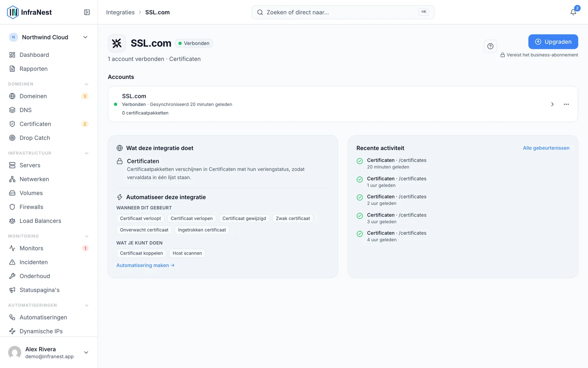Screen dimensions: 588x368
Task: Click the Automatiseringen workflow icon
Action: coord(12,317)
